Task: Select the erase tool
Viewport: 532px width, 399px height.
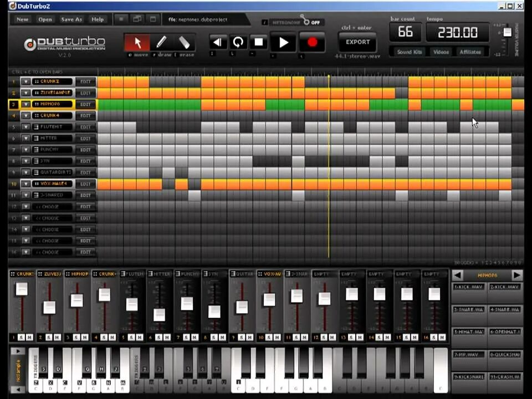Action: (184, 43)
